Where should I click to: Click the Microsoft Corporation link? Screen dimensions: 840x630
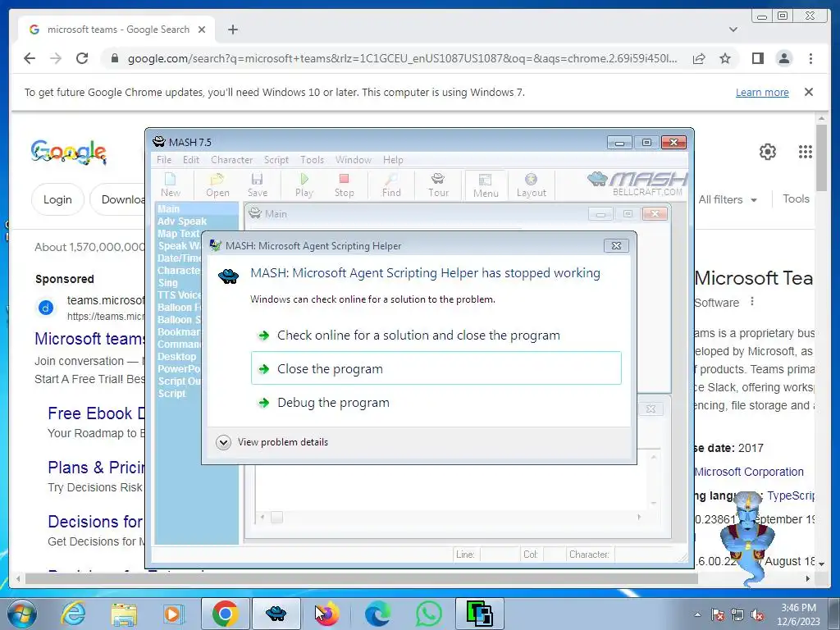[748, 472]
